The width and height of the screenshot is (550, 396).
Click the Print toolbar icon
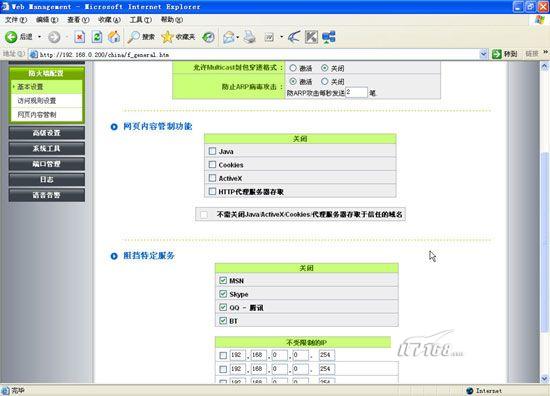[x=250, y=37]
